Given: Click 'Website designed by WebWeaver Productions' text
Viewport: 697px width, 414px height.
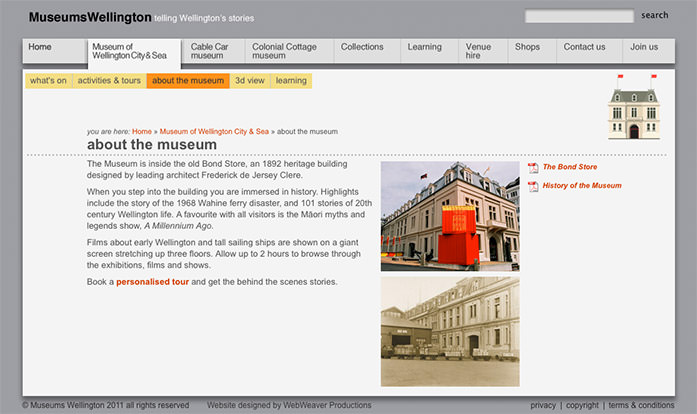Looking at the screenshot, I should [289, 405].
